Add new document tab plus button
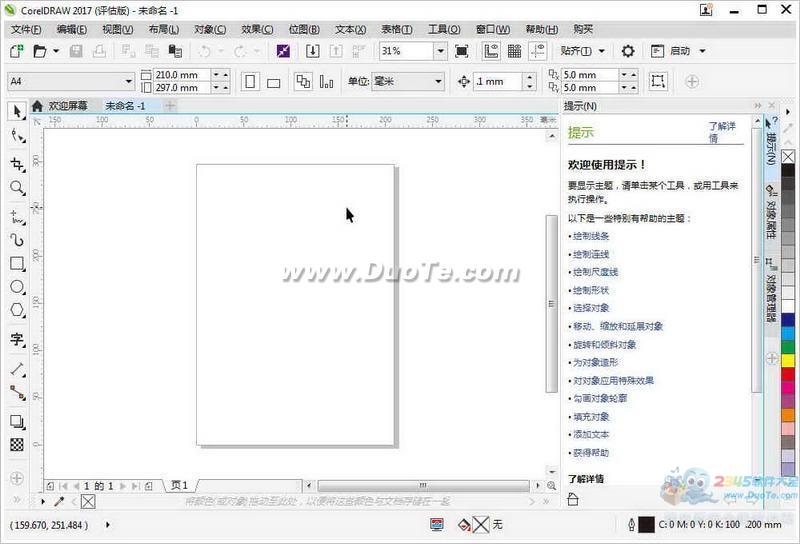Viewport: 800px width, 544px height. (170, 106)
